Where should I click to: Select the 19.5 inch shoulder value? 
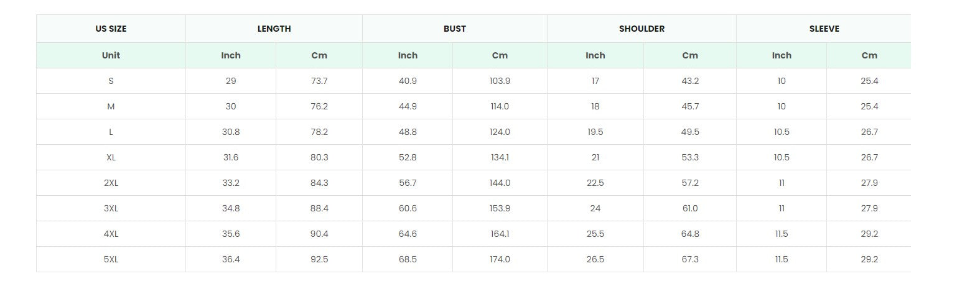point(595,132)
